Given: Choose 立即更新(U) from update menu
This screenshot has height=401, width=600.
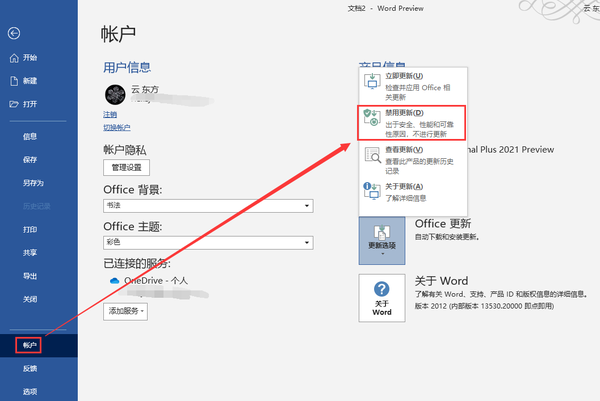Looking at the screenshot, I should [x=413, y=86].
